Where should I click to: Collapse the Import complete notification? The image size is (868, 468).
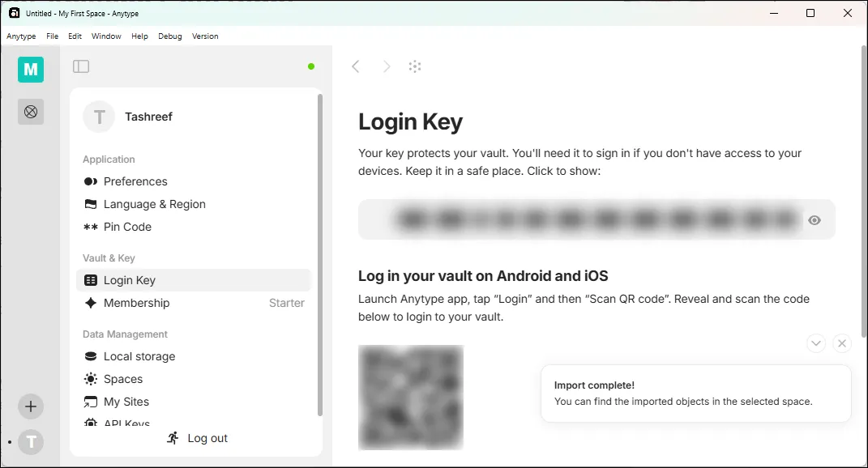(816, 343)
